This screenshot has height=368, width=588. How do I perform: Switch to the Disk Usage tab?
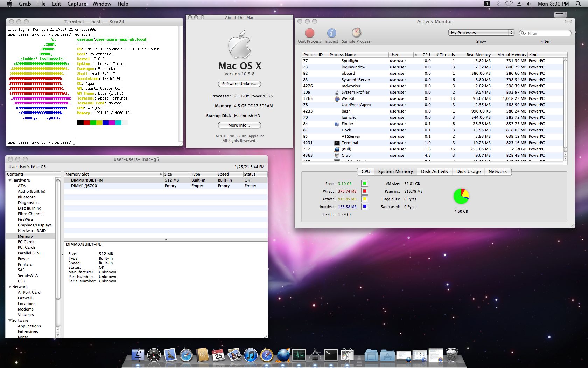pos(468,171)
